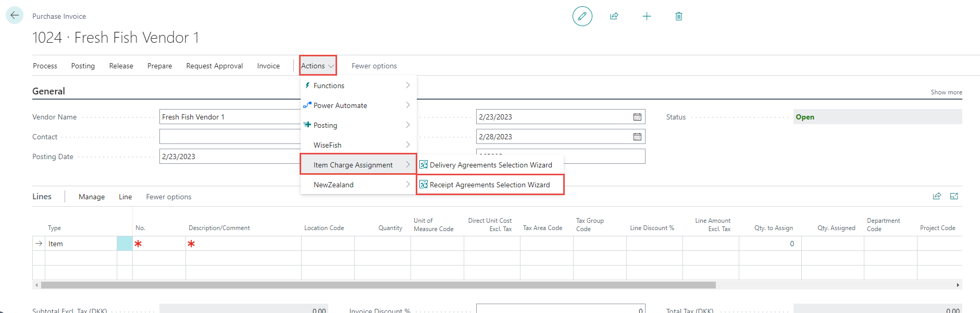Expand the WiseFish submenu
Viewport: 980px width, 313px height.
click(358, 145)
